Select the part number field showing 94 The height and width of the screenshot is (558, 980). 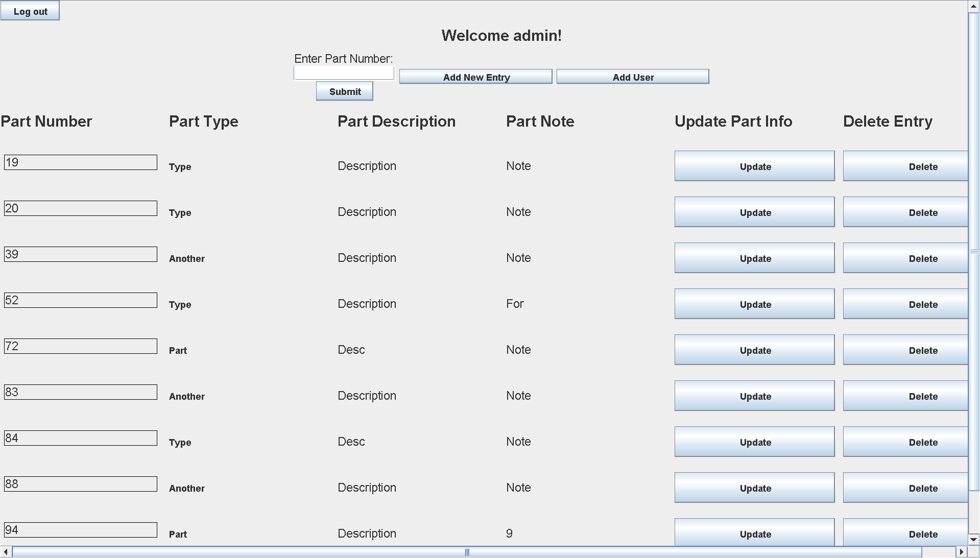[x=80, y=529]
